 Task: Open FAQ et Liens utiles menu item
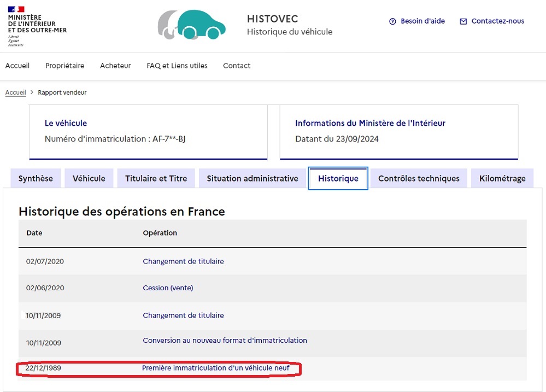(x=177, y=66)
